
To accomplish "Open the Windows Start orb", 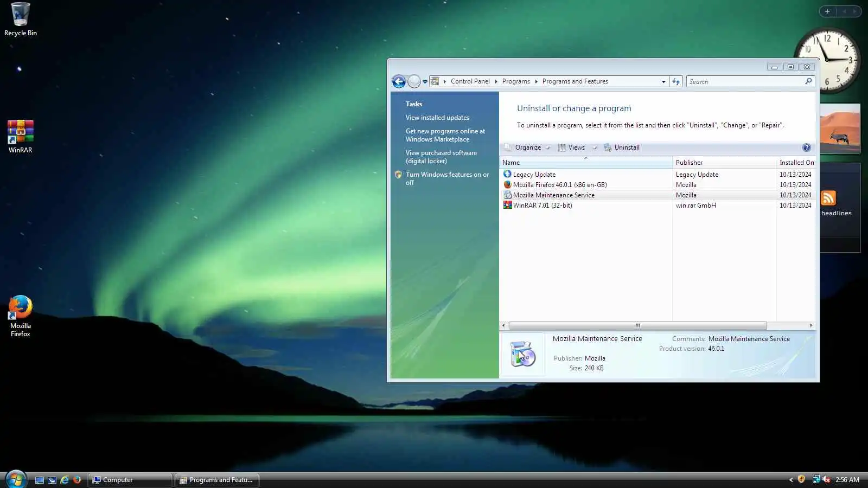I will click(x=16, y=479).
